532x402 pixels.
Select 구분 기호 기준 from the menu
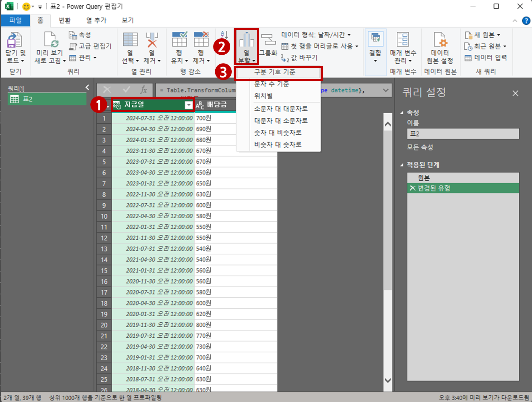point(278,73)
